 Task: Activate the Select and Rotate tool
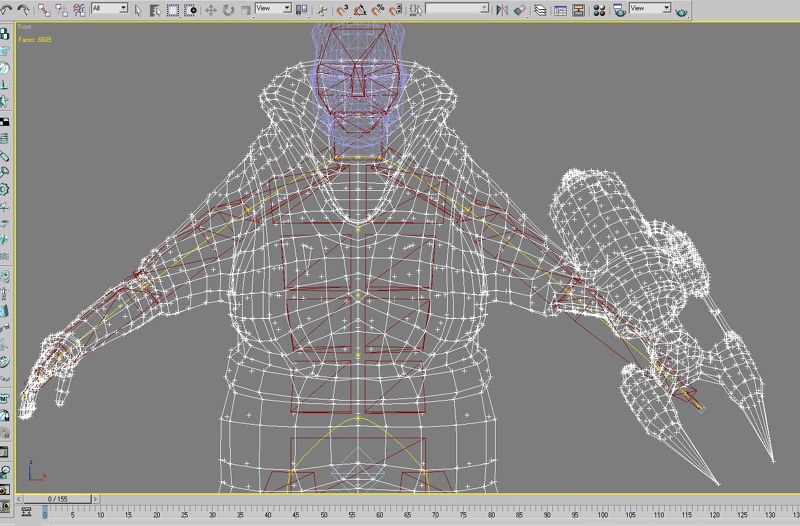(228, 9)
